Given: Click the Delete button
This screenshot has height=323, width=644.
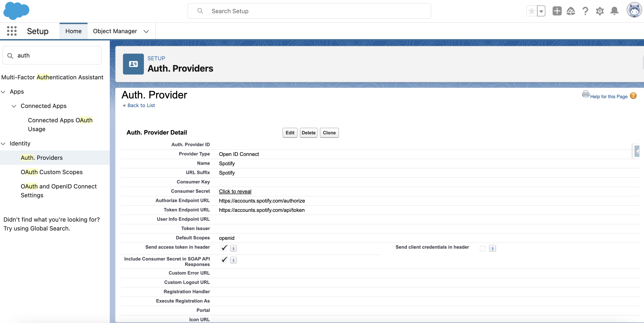Looking at the screenshot, I should click(x=308, y=133).
